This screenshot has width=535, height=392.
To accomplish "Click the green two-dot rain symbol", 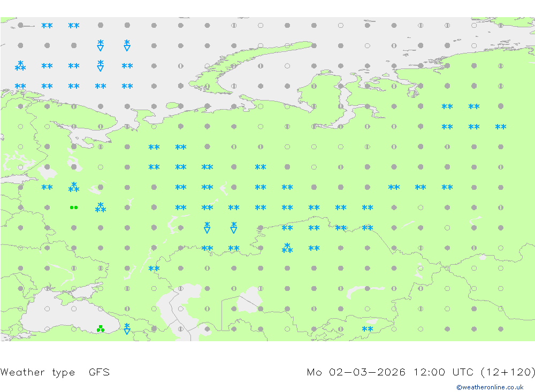I will coord(74,207).
